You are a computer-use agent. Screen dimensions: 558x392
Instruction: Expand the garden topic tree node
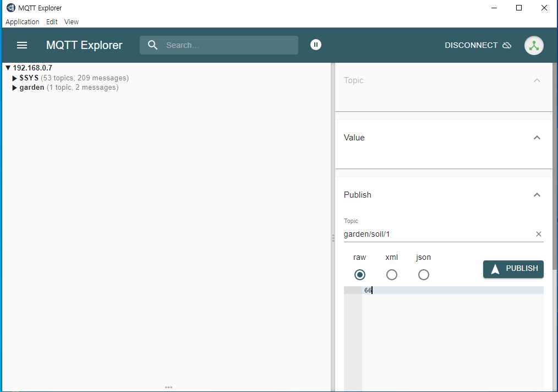tap(15, 88)
